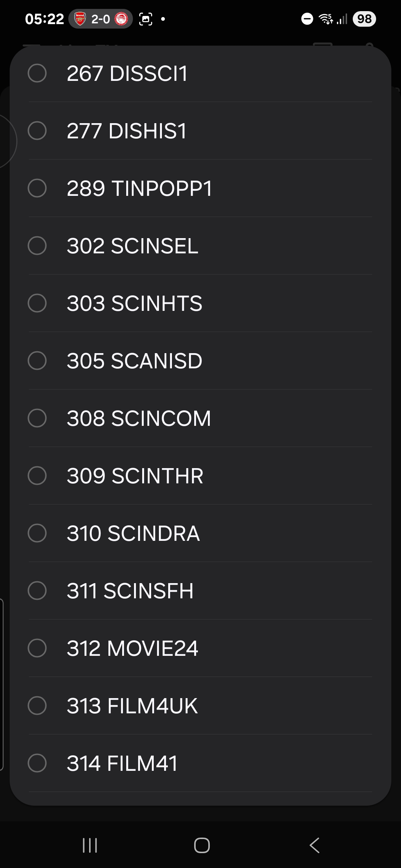Image resolution: width=401 pixels, height=868 pixels.
Task: Tap the battery 98 indicator
Action: click(364, 19)
